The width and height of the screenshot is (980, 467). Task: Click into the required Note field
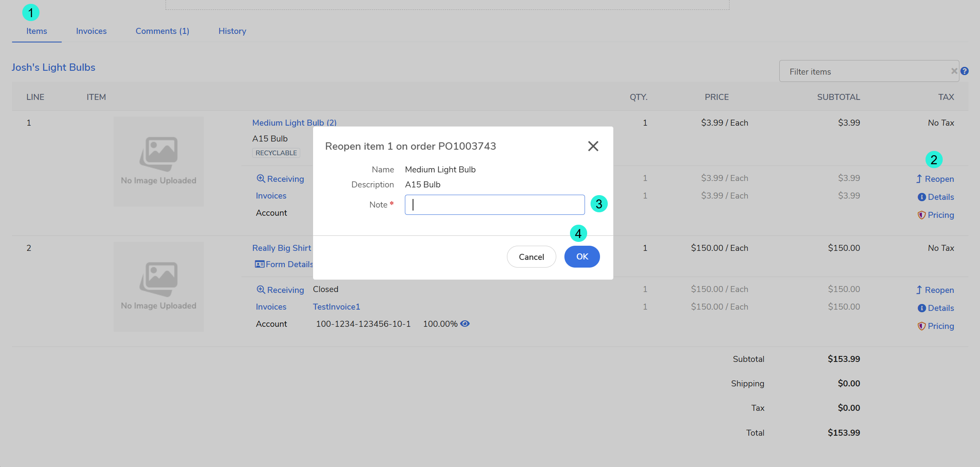coord(495,205)
